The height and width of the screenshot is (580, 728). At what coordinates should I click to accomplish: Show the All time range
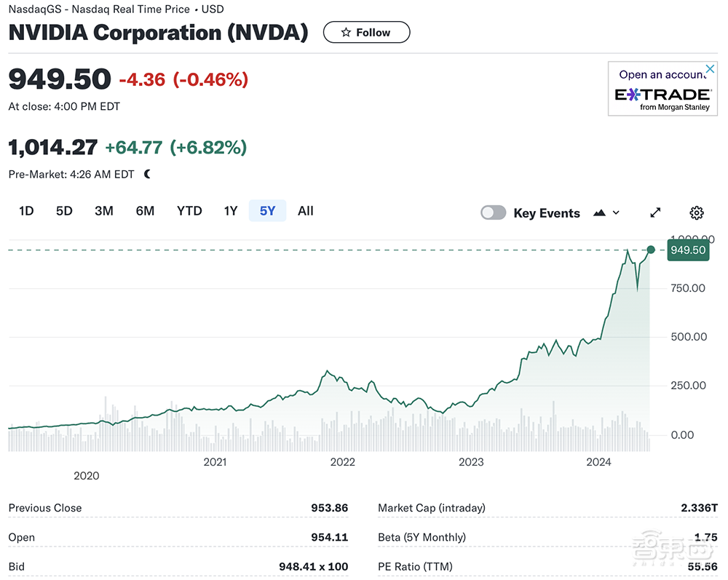(x=306, y=211)
